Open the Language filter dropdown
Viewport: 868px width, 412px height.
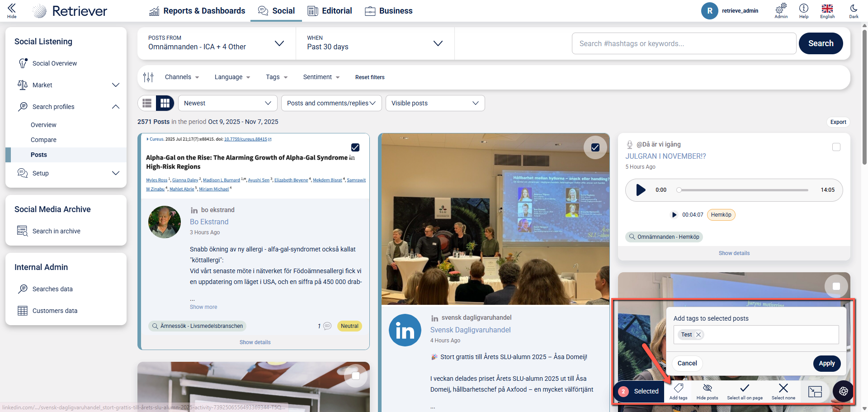tap(232, 77)
